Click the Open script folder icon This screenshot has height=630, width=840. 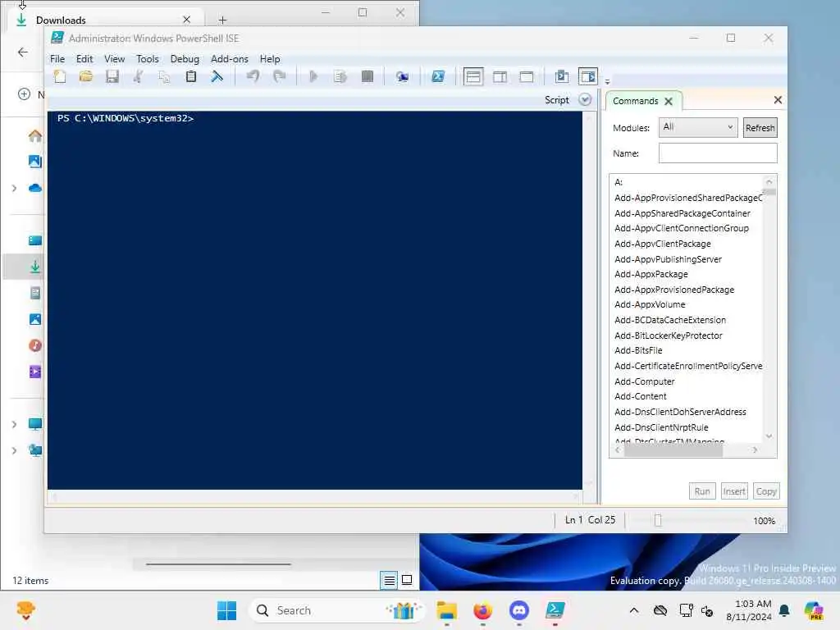(85, 76)
